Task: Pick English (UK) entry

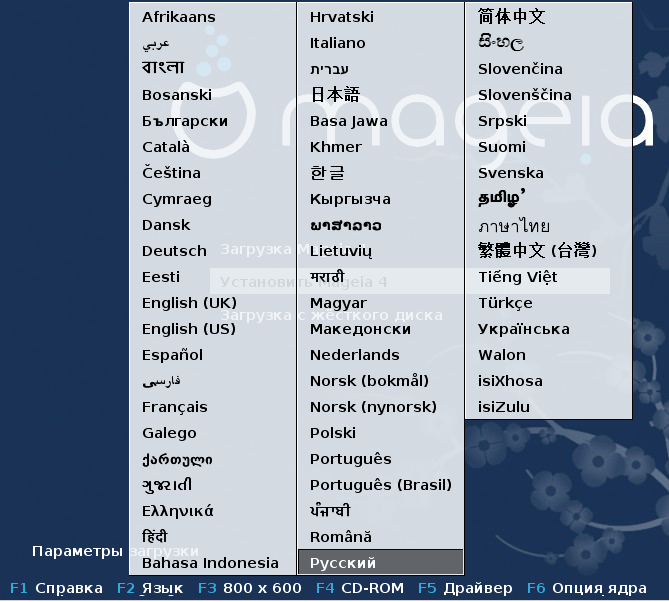Action: tap(189, 303)
